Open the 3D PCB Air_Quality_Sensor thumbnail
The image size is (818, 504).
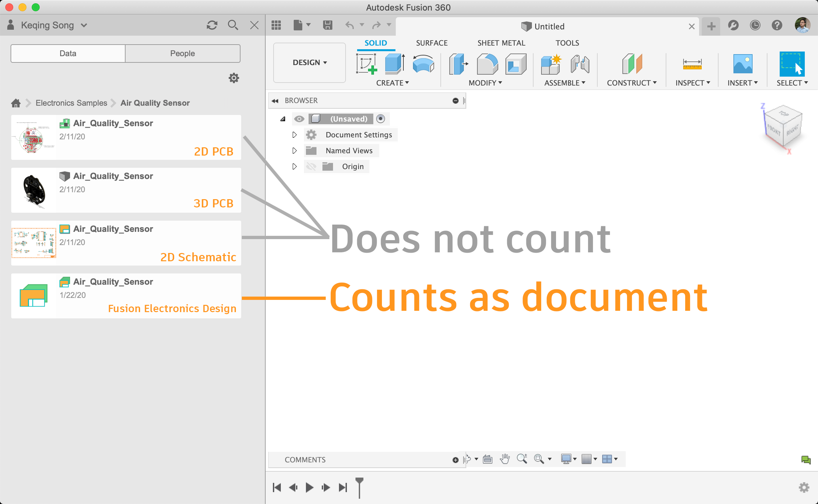click(x=34, y=190)
